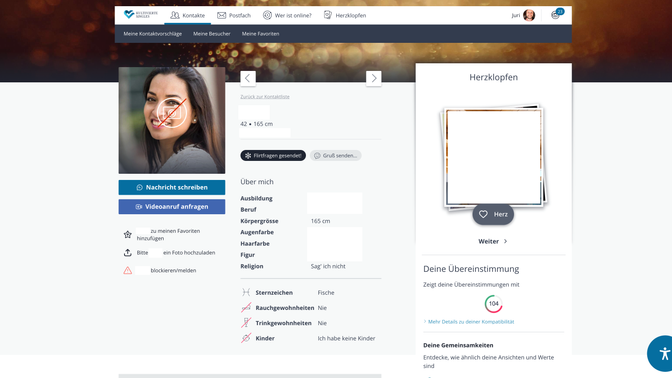Click the 42 • 165 cm profile line
The height and width of the screenshot is (378, 672).
[256, 124]
